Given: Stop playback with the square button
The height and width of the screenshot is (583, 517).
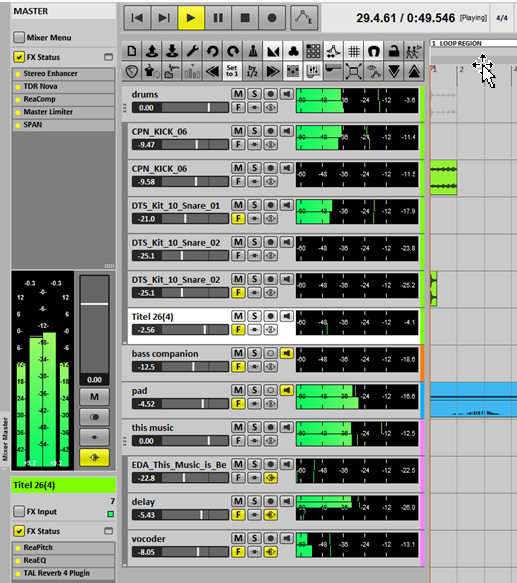Looking at the screenshot, I should 245,17.
